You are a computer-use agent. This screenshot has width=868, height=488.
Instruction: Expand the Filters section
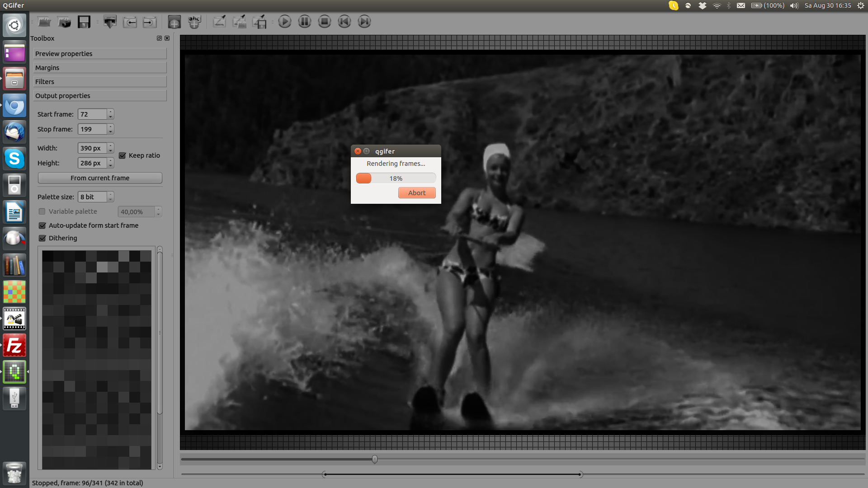(100, 82)
